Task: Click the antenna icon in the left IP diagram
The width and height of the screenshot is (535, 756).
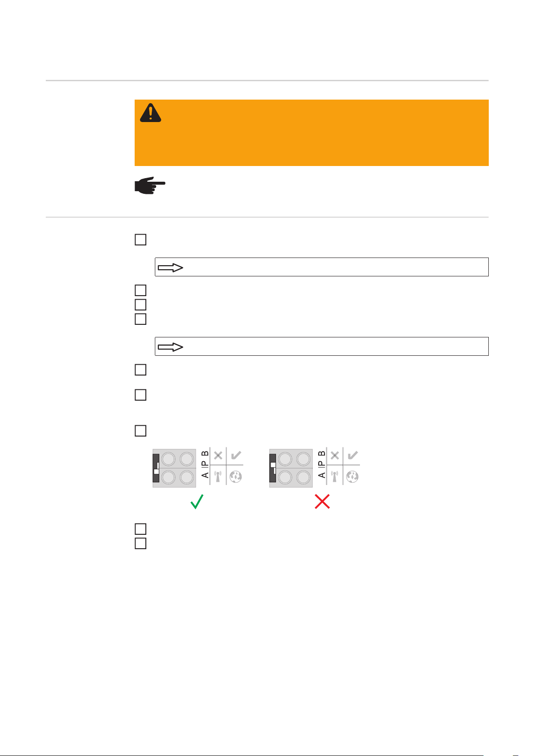Action: [x=218, y=476]
